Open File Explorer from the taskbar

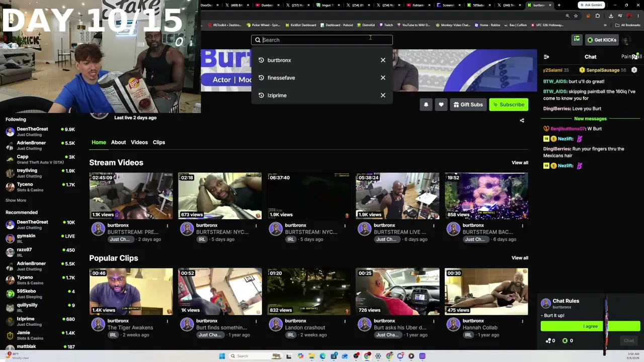click(x=311, y=356)
